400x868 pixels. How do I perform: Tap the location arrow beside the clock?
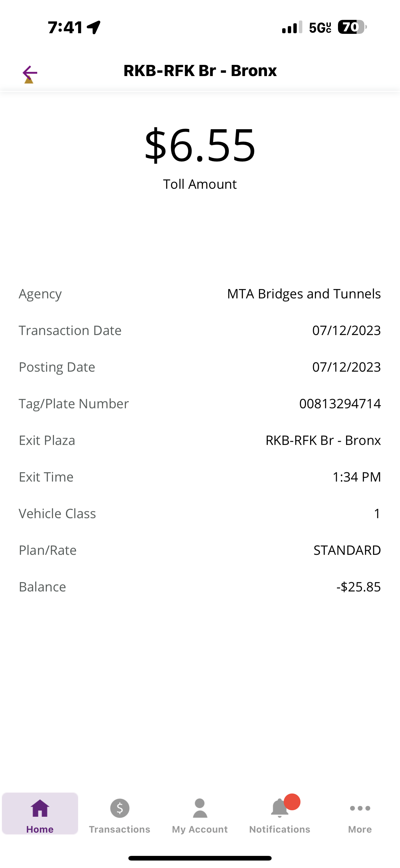94,27
